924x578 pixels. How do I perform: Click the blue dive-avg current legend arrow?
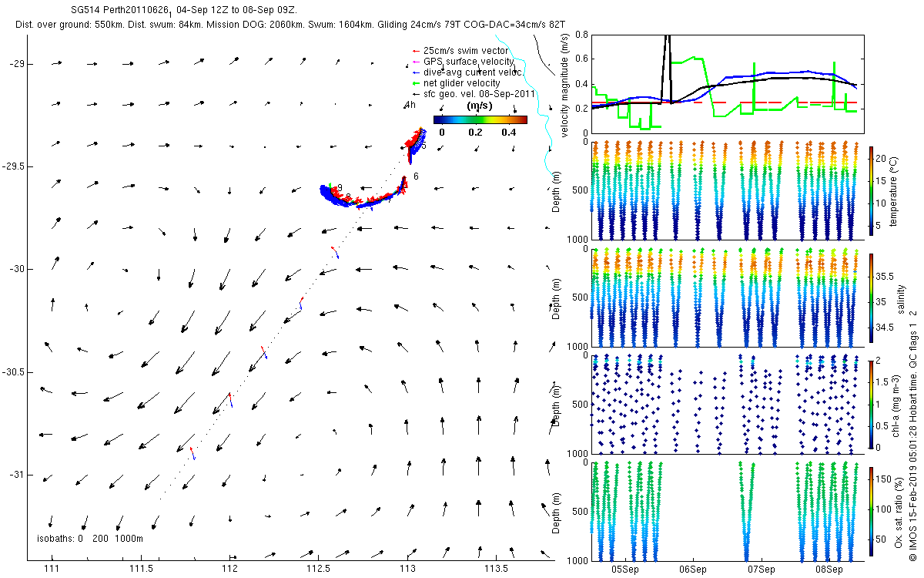(x=417, y=72)
